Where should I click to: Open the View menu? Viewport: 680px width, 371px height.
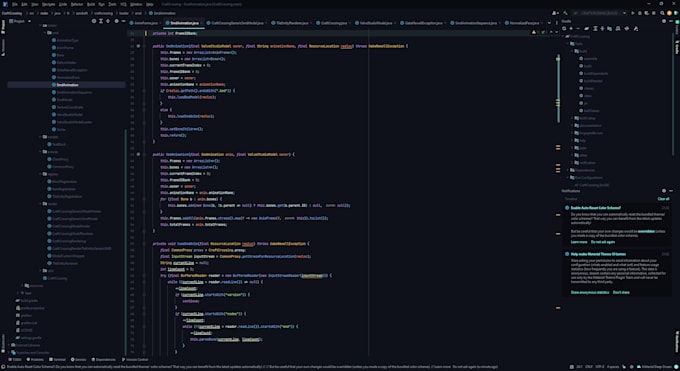[x=35, y=4]
